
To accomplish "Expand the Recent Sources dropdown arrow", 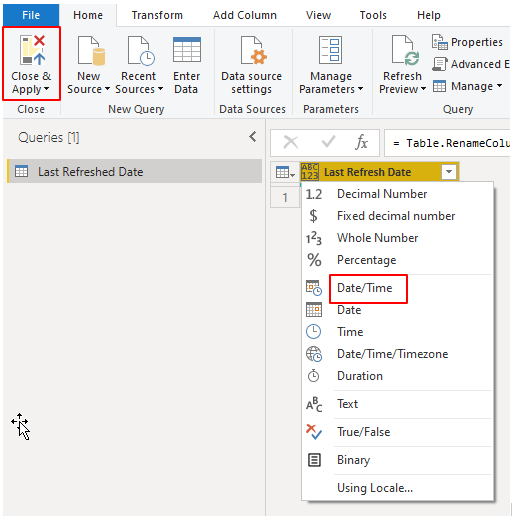I will tap(160, 89).
